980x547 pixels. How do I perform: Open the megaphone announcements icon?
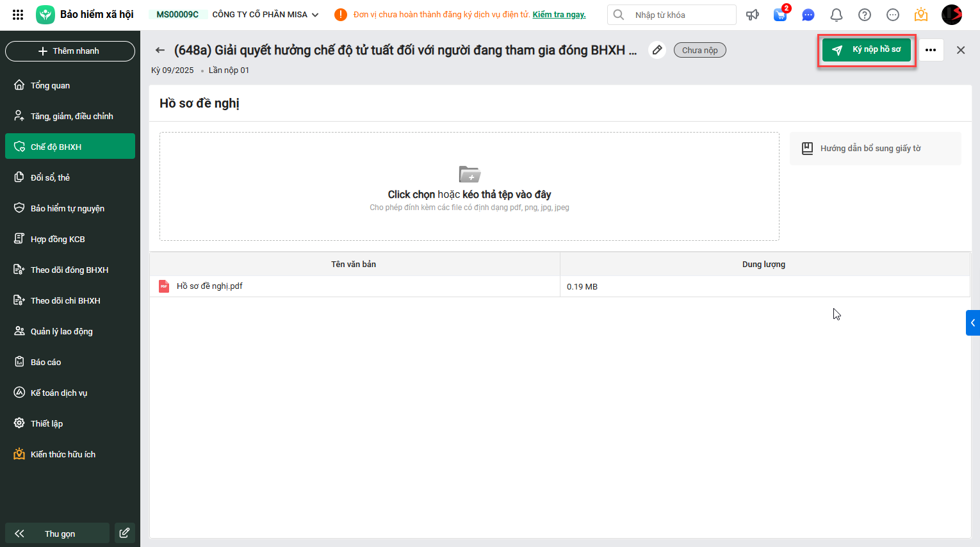click(x=753, y=15)
